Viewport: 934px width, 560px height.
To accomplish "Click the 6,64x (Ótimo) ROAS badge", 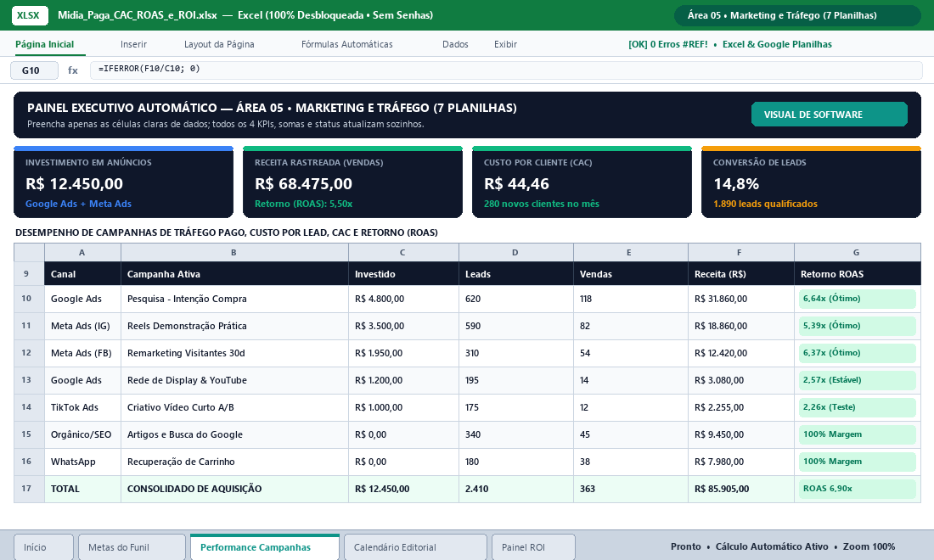I will (858, 299).
